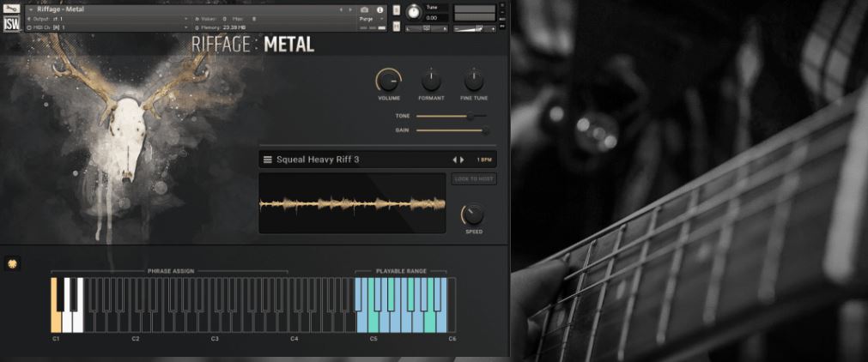Adjust the Gain slider
Screen dimensions: 868x362
click(452, 130)
